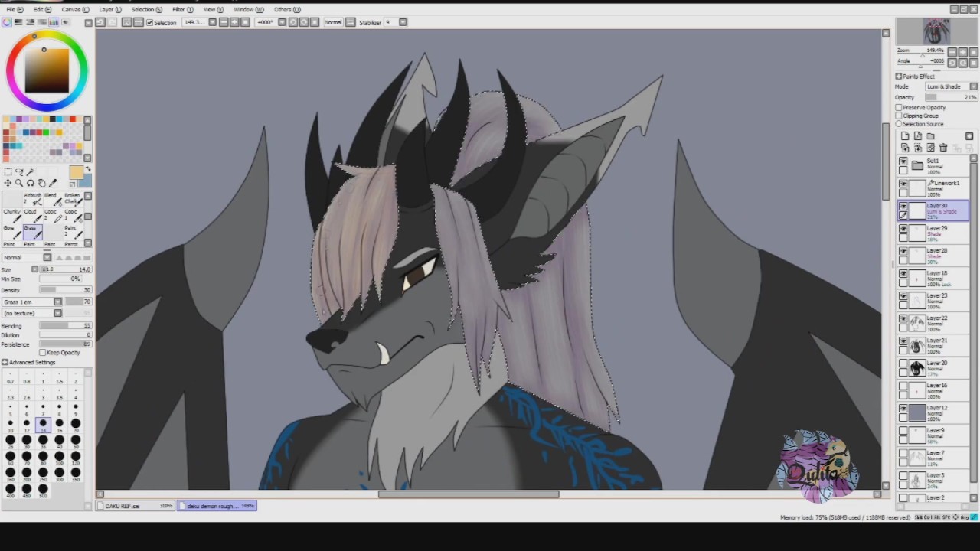Screen dimensions: 980x551
Task: Select the Magic Wand tool
Action: point(30,172)
